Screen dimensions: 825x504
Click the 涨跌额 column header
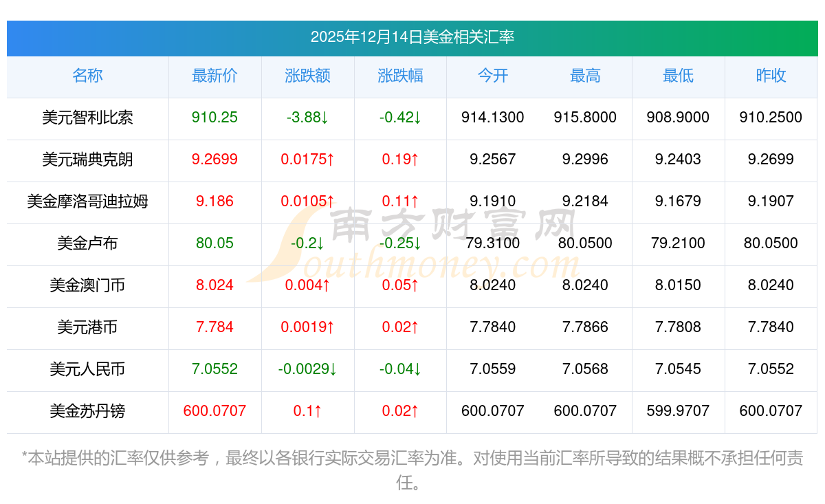point(307,76)
